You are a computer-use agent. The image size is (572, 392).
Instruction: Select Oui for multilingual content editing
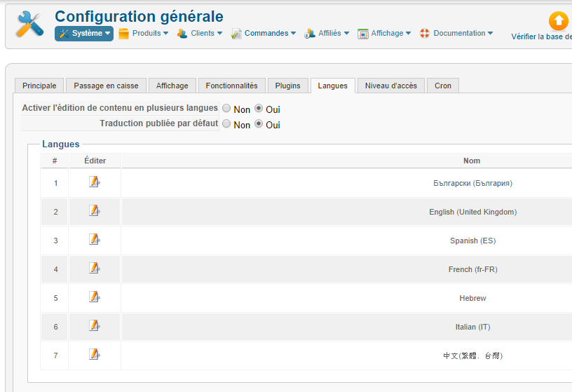pos(259,109)
